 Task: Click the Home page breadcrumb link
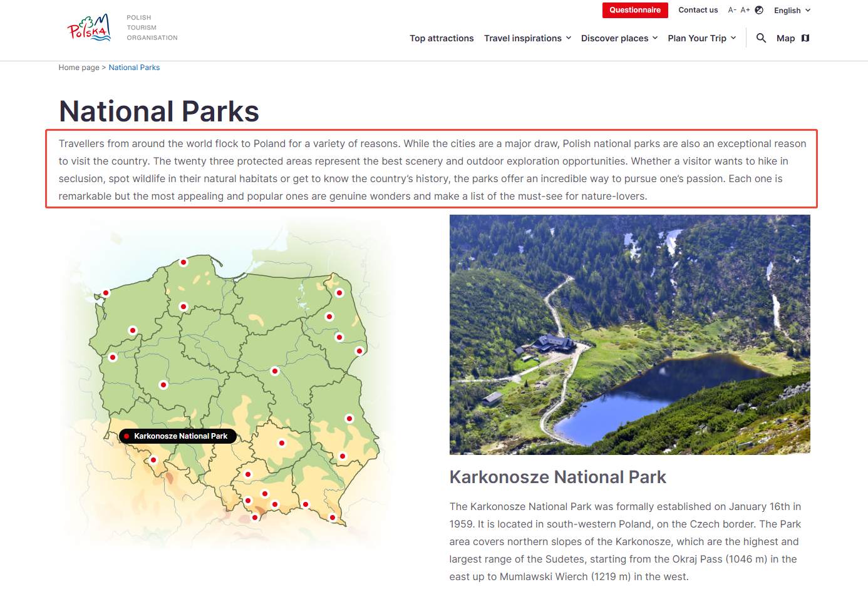pyautogui.click(x=79, y=68)
